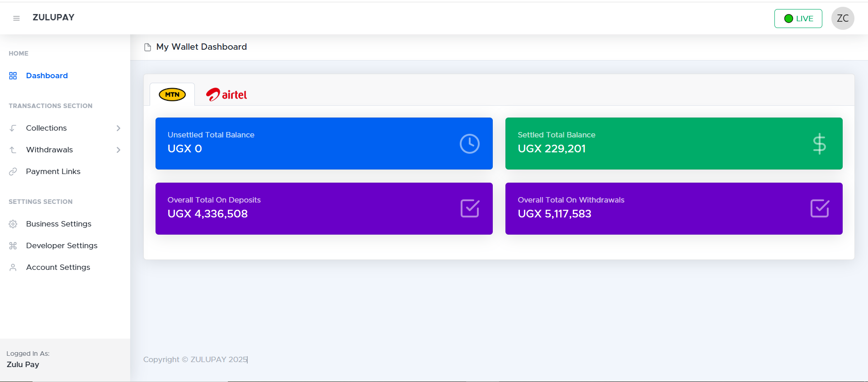Click the Account Settings person icon
This screenshot has width=868, height=382.
click(13, 267)
